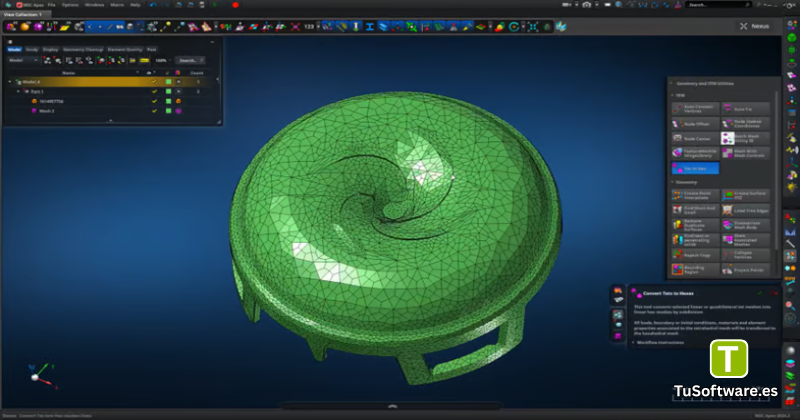
Task: Switch to the Element Quality tab
Action: click(125, 50)
